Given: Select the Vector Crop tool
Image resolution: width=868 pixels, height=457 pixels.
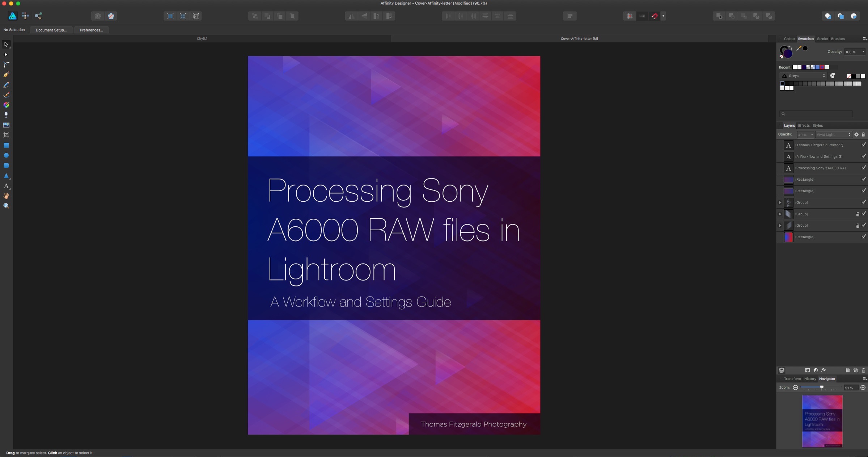Looking at the screenshot, I should [6, 135].
